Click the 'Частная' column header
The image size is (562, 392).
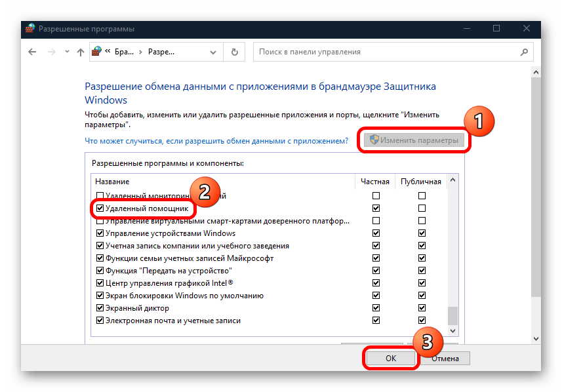coord(375,182)
